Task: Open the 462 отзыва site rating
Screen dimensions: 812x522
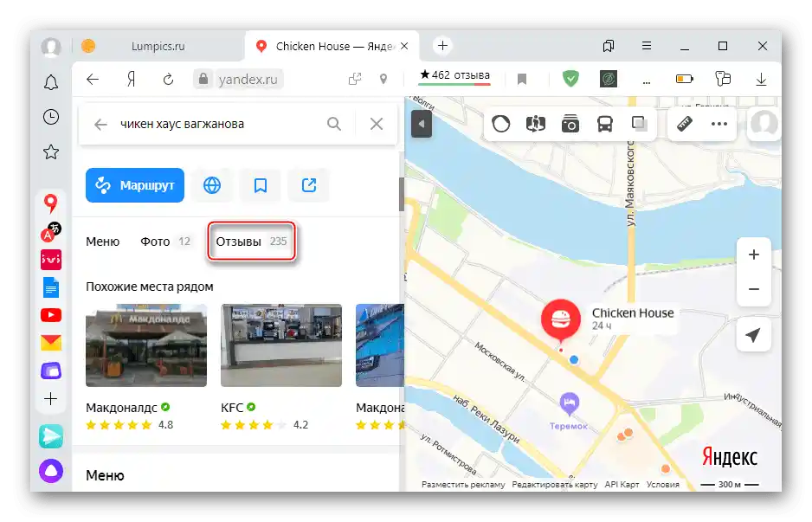Action: click(x=454, y=77)
